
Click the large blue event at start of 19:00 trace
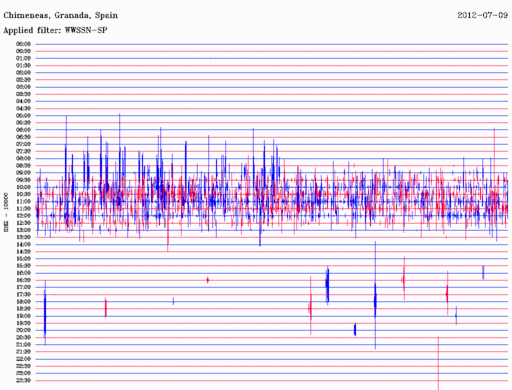pyautogui.click(x=45, y=313)
